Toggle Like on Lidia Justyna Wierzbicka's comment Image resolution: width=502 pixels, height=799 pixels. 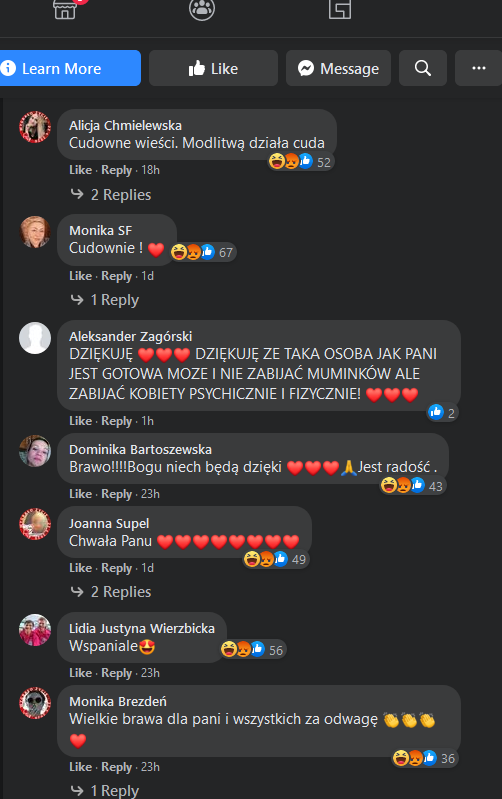[x=81, y=673]
